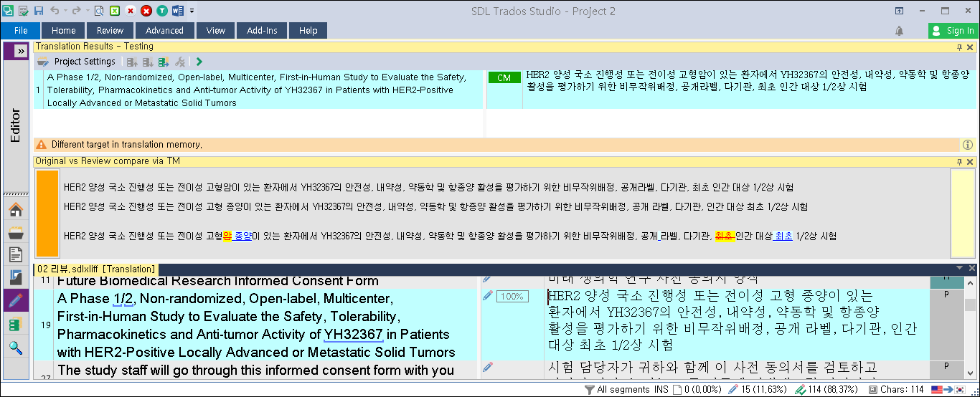Click the source text of segment 19
The width and height of the screenshot is (980, 397).
pyautogui.click(x=256, y=325)
